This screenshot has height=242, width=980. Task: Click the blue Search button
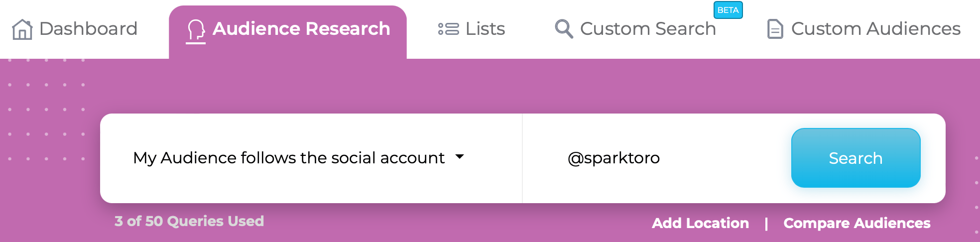tap(856, 158)
